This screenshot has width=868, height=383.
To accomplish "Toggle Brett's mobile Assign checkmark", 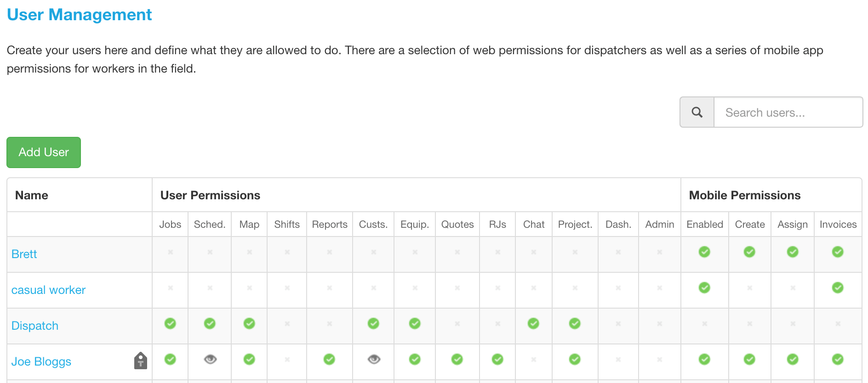I will (x=793, y=252).
